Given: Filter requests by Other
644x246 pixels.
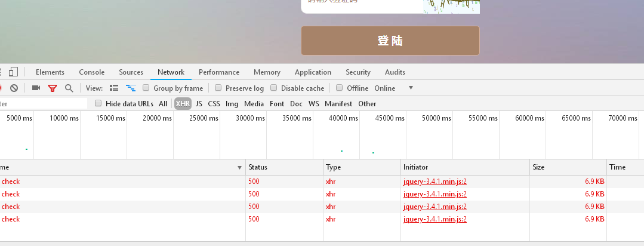Looking at the screenshot, I should point(367,104).
